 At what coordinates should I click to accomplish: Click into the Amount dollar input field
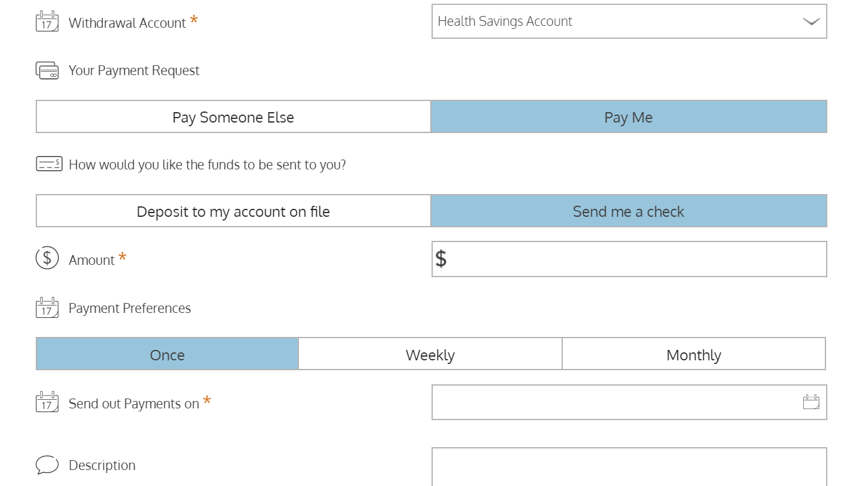[635, 259]
